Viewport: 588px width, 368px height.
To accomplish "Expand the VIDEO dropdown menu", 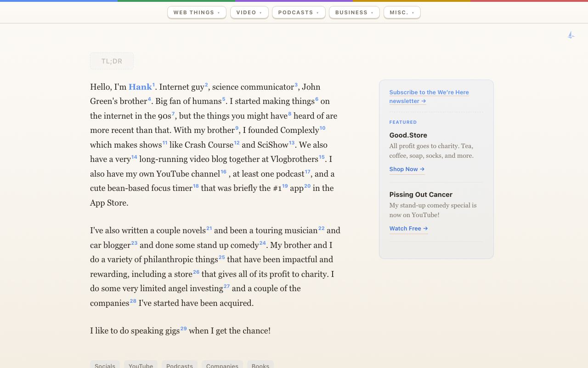I will (249, 12).
